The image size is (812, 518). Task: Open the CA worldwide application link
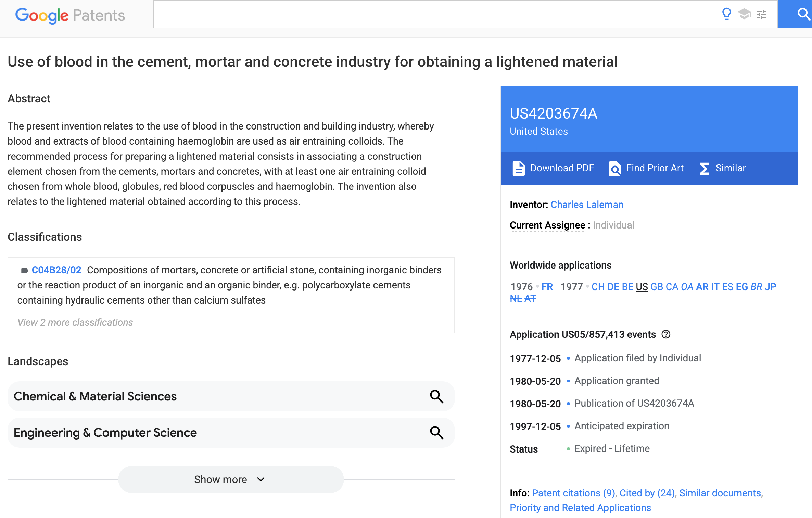[x=672, y=287]
